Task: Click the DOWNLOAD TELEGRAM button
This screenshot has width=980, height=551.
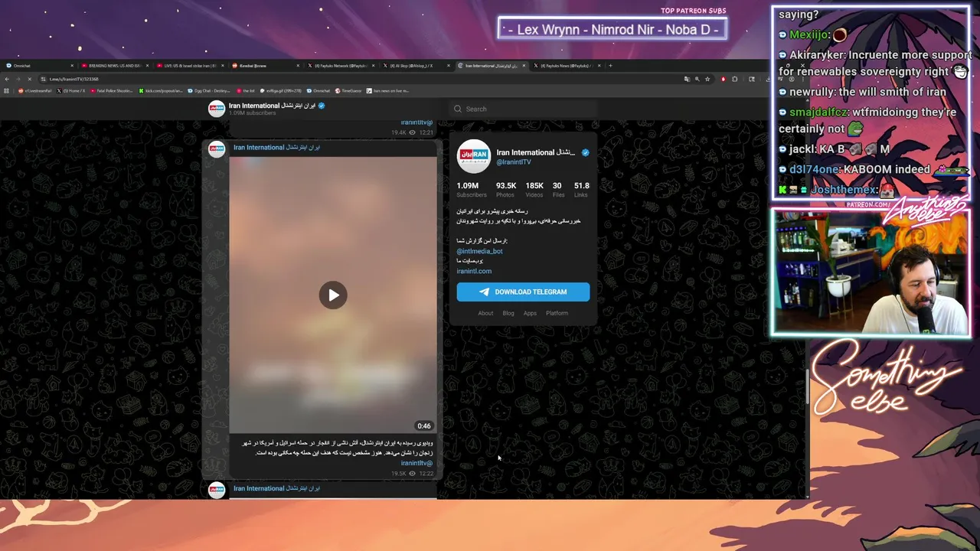Action: coord(523,292)
